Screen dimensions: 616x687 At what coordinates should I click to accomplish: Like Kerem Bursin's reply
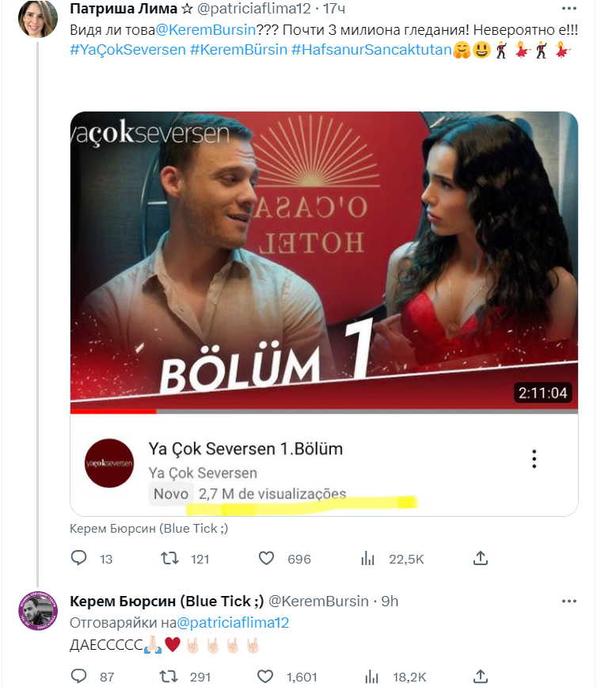tap(267, 676)
